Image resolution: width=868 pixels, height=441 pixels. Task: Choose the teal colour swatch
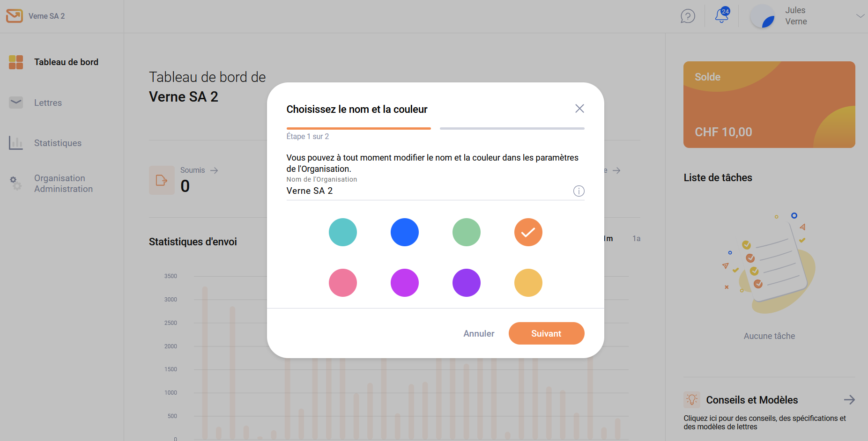[x=342, y=232]
